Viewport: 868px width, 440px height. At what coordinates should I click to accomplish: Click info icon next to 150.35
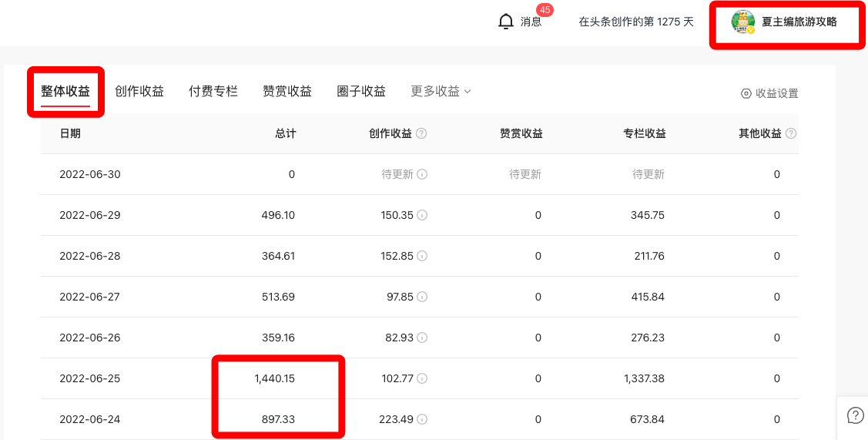422,216
